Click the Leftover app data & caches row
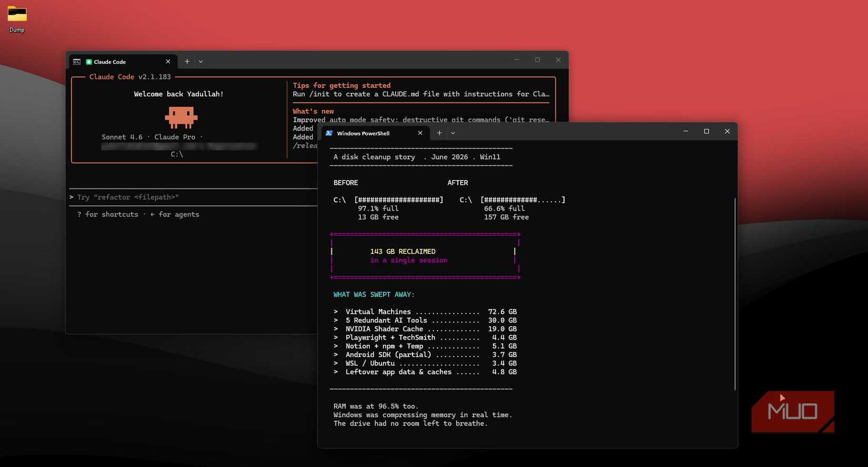This screenshot has width=868, height=467. (x=425, y=372)
